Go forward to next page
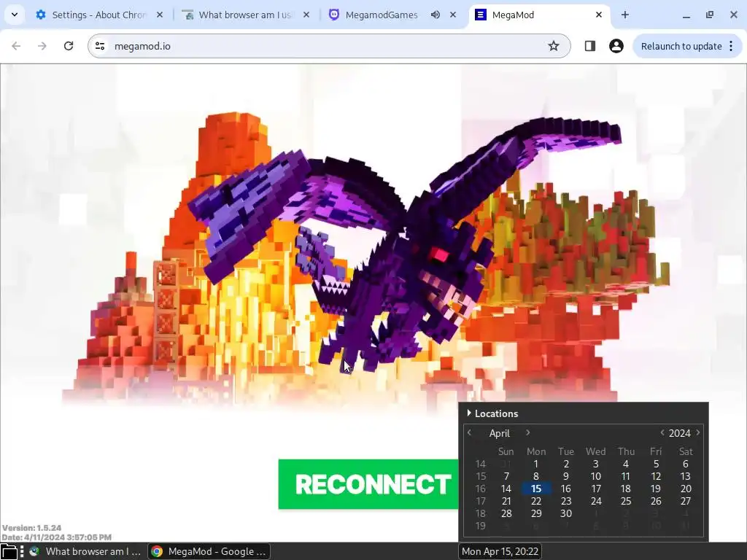The height and width of the screenshot is (560, 747). pyautogui.click(x=42, y=46)
